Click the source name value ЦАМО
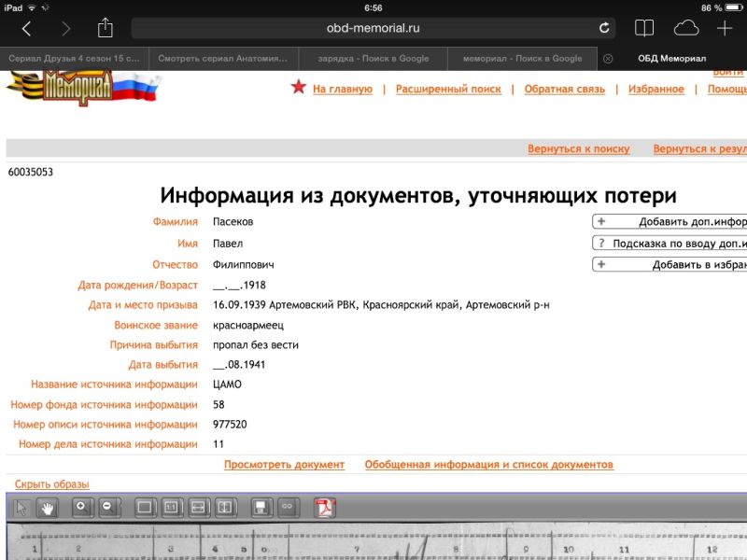747x560 pixels. [227, 385]
